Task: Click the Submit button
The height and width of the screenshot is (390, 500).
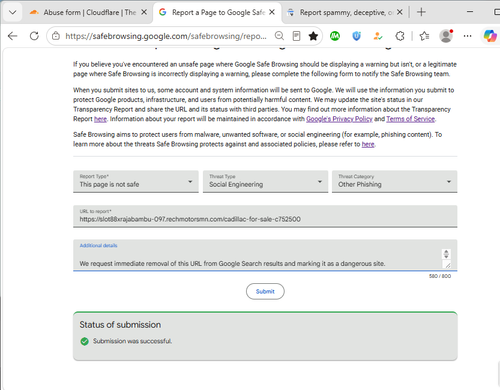Action: point(265,291)
